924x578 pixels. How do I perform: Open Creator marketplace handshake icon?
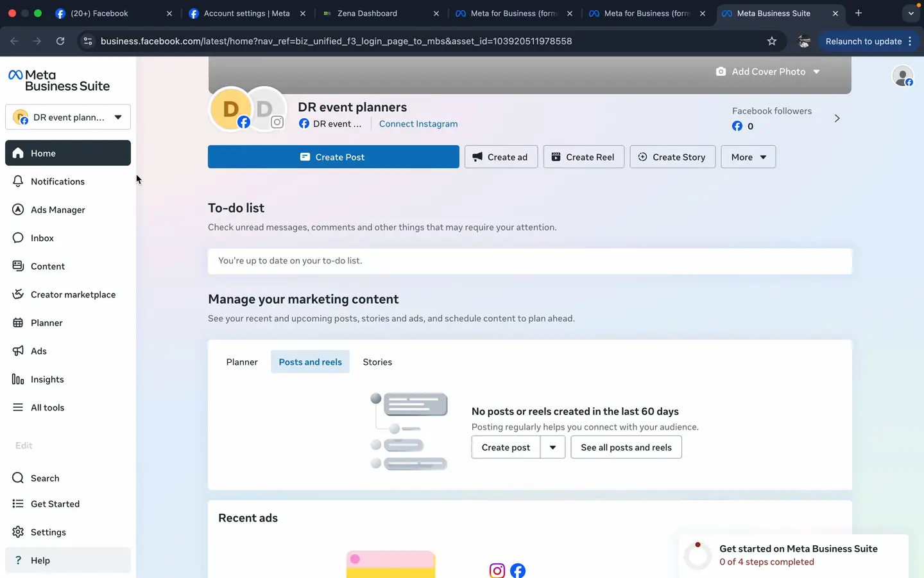(x=18, y=294)
